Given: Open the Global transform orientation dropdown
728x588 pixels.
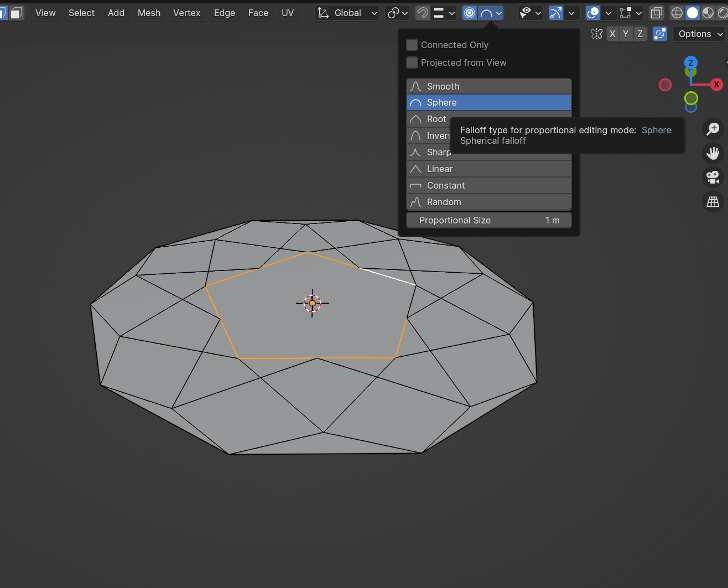Looking at the screenshot, I should point(347,13).
